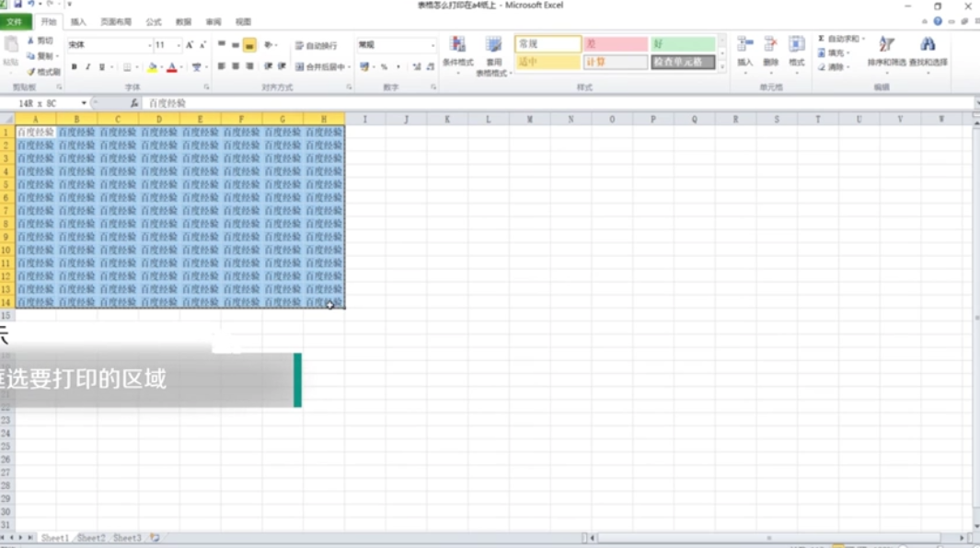This screenshot has width=980, height=548.
Task: Increase decimal places
Action: [416, 66]
